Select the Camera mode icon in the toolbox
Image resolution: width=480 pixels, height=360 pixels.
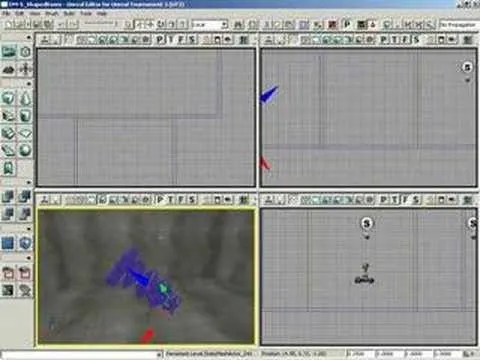tap(9, 52)
